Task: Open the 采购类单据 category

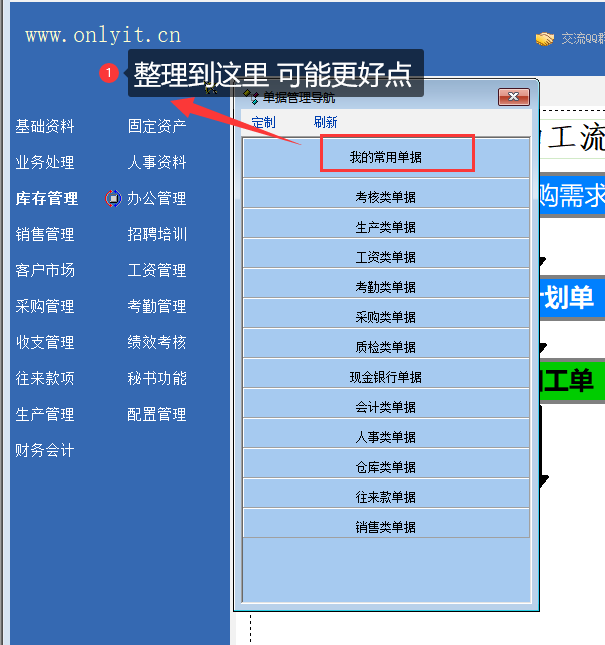Action: [385, 317]
